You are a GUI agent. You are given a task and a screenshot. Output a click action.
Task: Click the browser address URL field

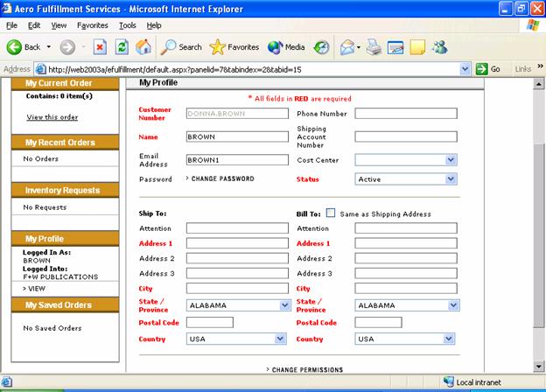253,69
